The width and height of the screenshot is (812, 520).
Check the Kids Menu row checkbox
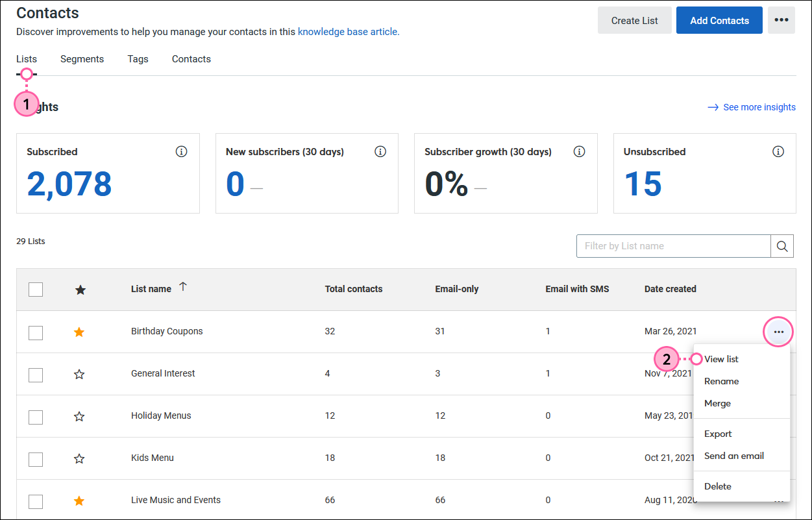click(x=36, y=459)
